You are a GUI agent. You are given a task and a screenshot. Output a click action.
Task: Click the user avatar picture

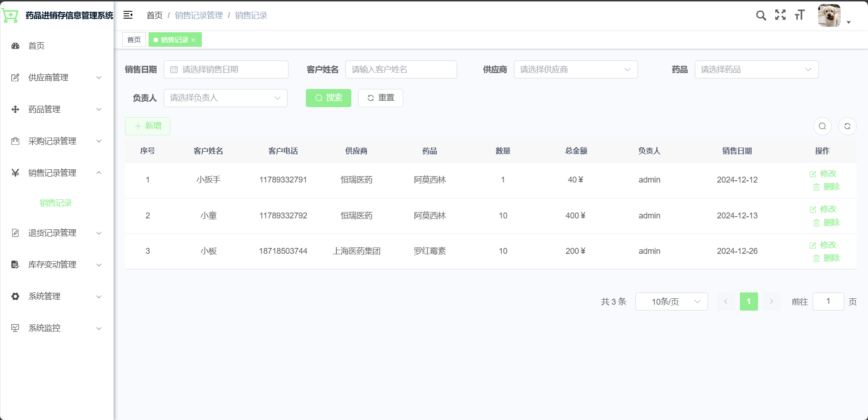[x=829, y=15]
